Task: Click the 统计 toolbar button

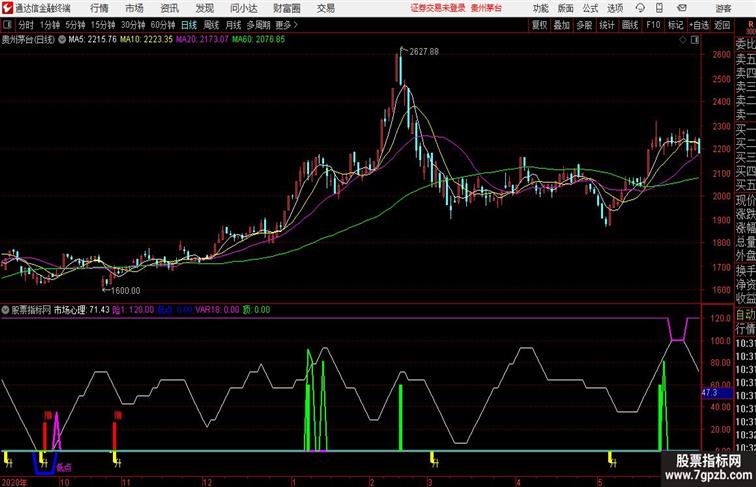Action: pyautogui.click(x=607, y=25)
